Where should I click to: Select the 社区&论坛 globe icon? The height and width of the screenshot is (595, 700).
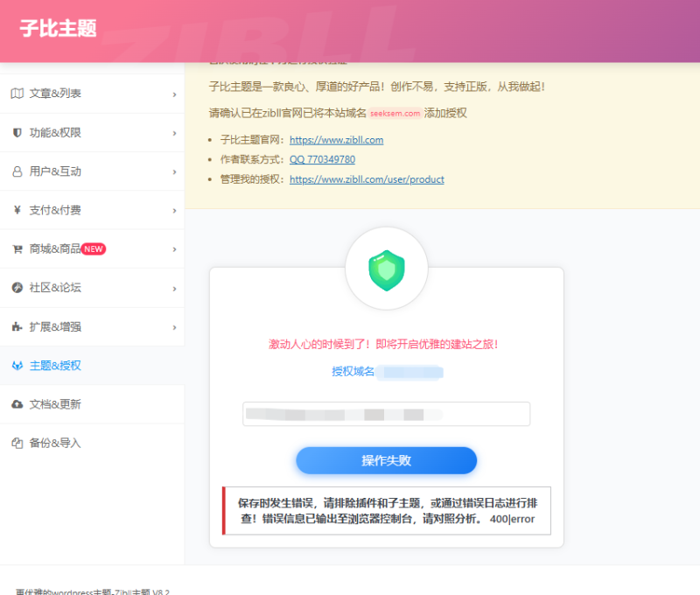(16, 288)
